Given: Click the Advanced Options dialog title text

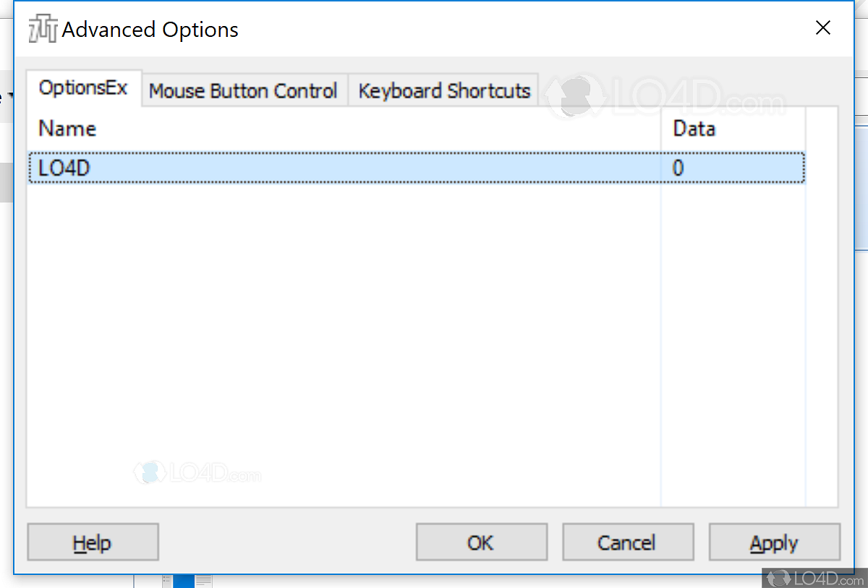Looking at the screenshot, I should [150, 30].
